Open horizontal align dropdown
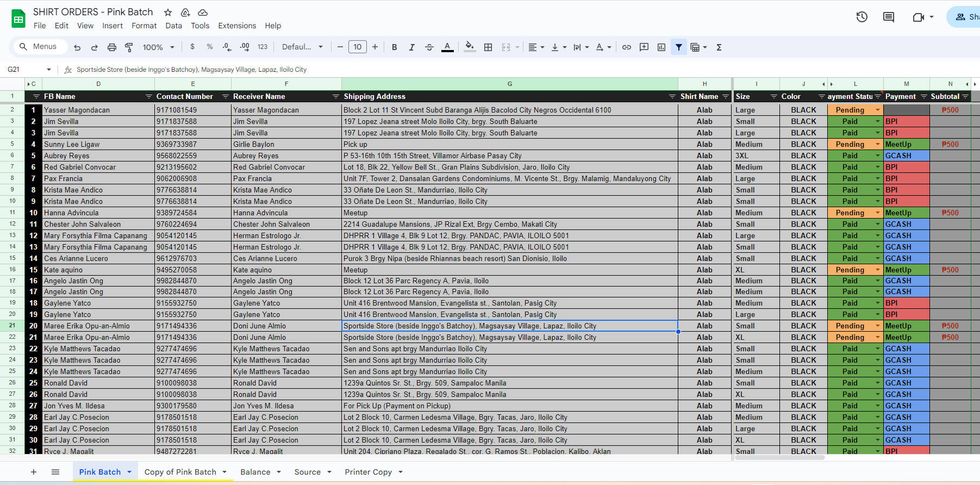Viewport: 980px width, 485px height. click(x=536, y=47)
